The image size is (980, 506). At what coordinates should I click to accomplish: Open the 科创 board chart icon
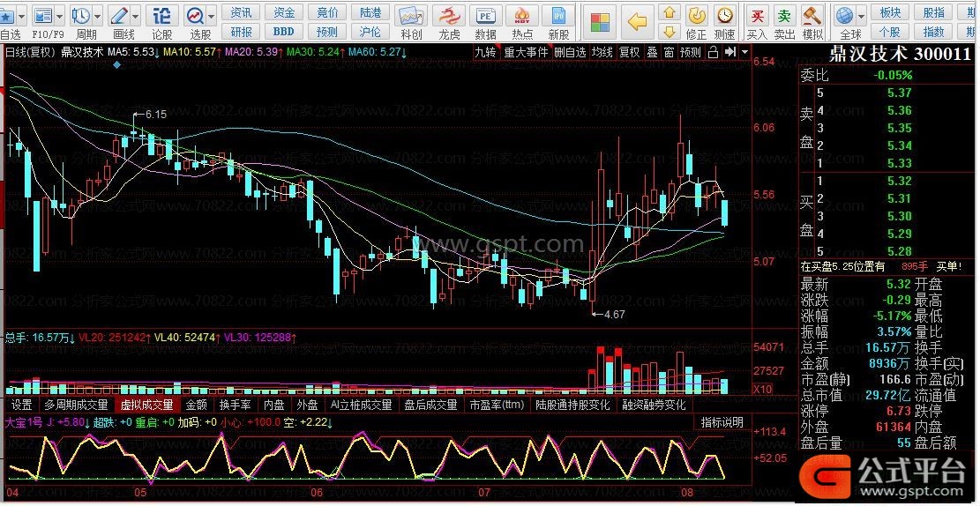411,16
